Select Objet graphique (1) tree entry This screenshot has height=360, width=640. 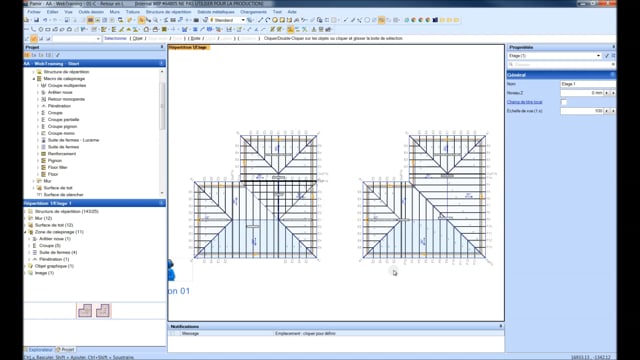[54, 266]
